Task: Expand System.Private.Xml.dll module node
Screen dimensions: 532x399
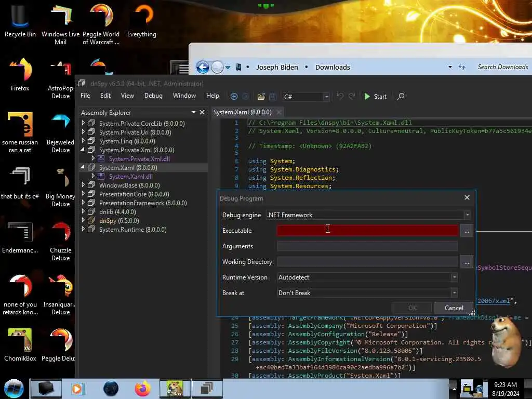Action: 93,158
